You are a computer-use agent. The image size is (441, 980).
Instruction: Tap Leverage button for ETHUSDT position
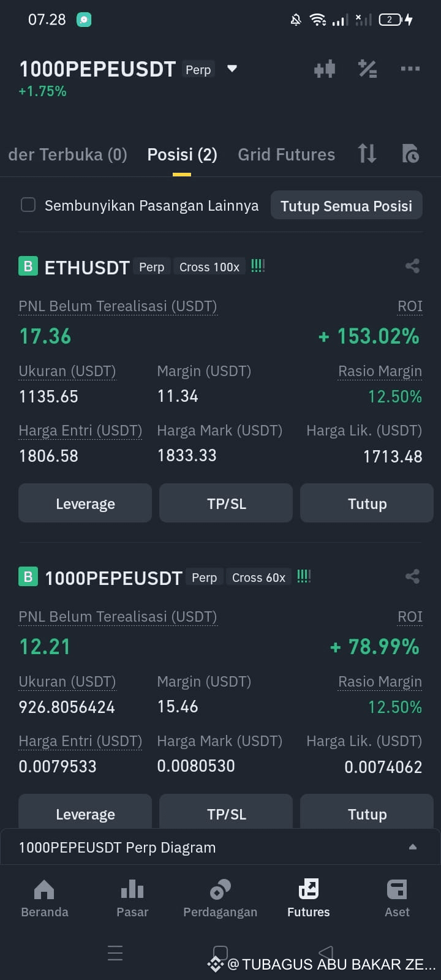85,503
